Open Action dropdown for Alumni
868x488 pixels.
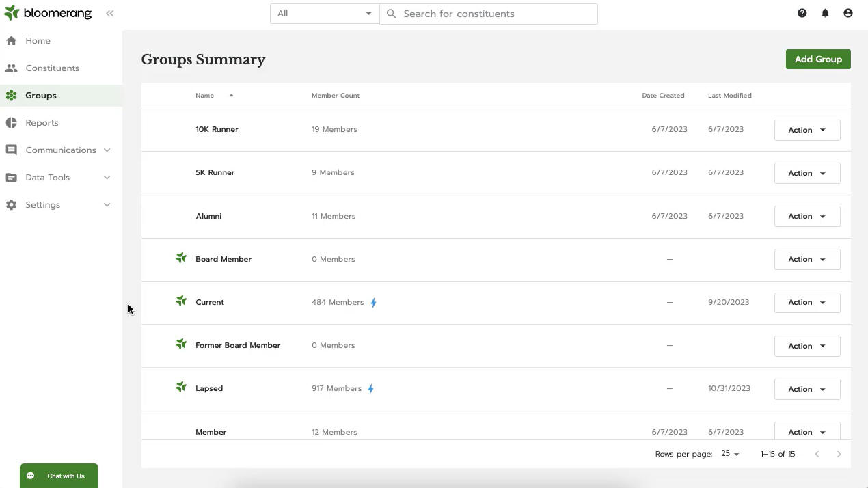coord(807,216)
